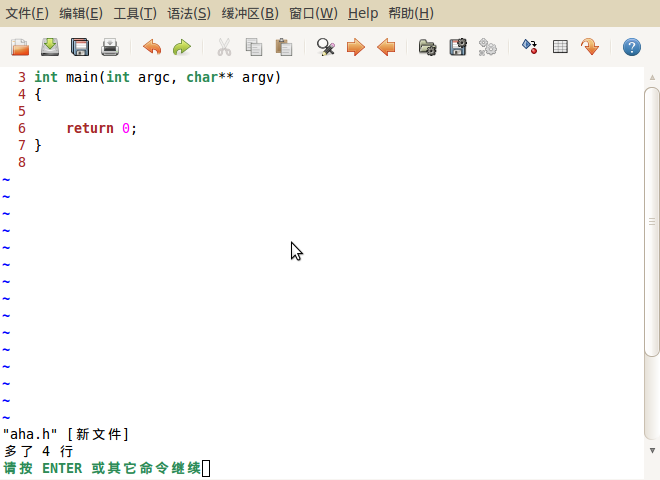
Task: Save the session with the floppy-gear icon
Action: pos(458,47)
